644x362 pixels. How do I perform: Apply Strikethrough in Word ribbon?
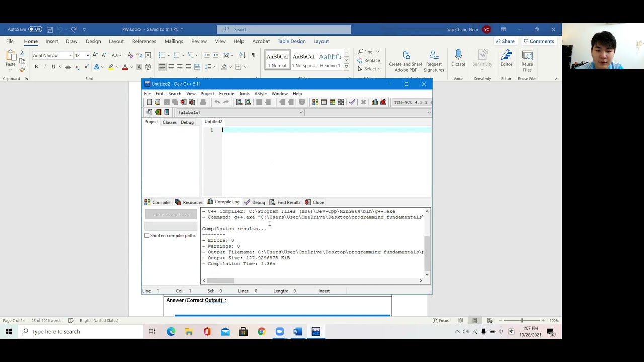tap(68, 67)
